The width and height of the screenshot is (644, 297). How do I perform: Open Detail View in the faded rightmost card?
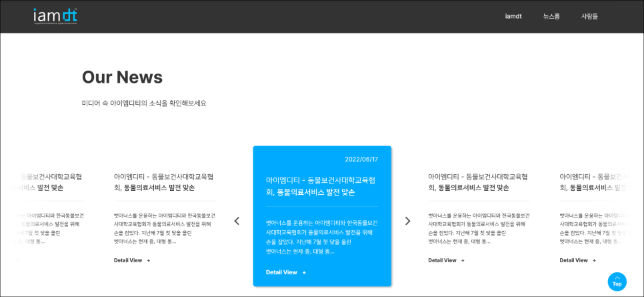click(574, 260)
